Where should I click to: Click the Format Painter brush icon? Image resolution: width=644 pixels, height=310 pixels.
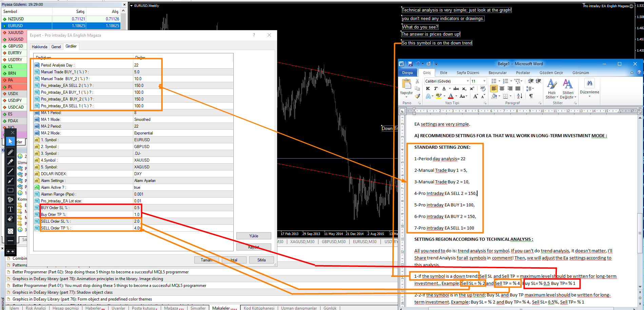click(x=417, y=96)
